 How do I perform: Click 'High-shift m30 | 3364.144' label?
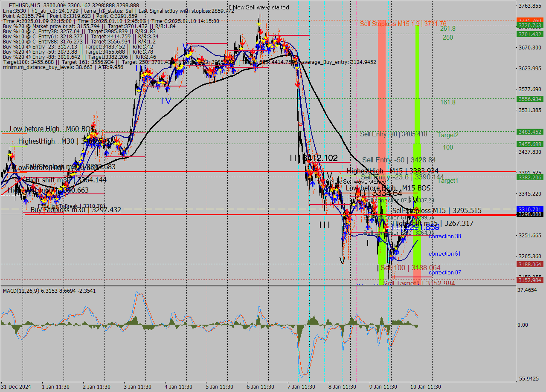click(66, 180)
